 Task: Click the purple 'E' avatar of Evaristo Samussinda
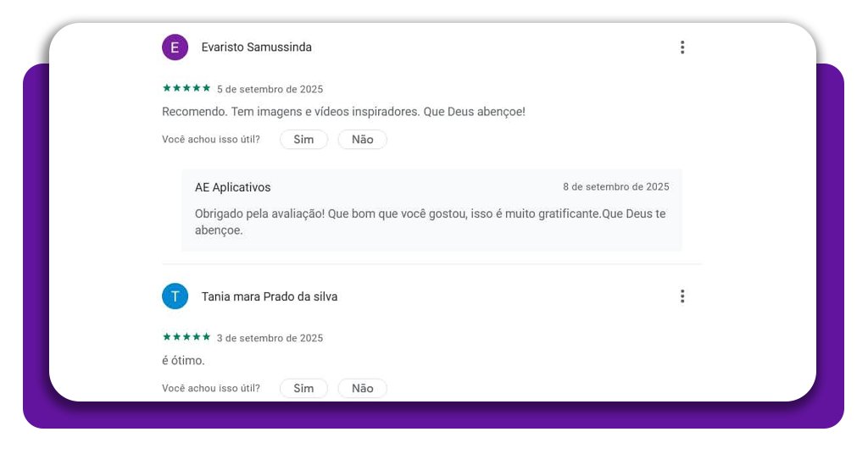pyautogui.click(x=175, y=47)
